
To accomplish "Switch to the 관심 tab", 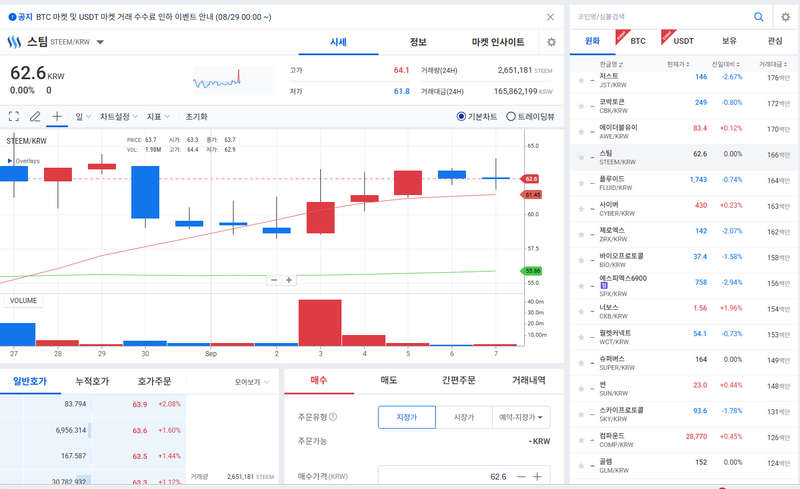I will 774,41.
